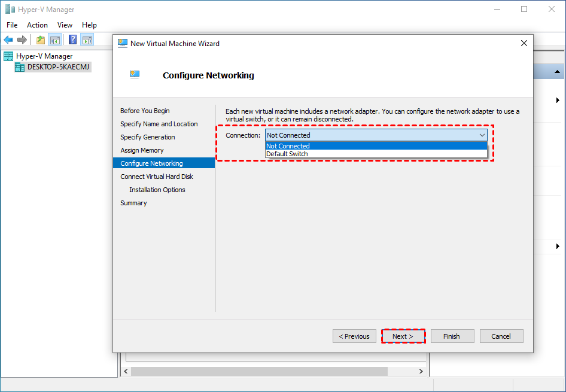This screenshot has width=566, height=392.
Task: Click the Up One Level folder icon
Action: pos(41,39)
